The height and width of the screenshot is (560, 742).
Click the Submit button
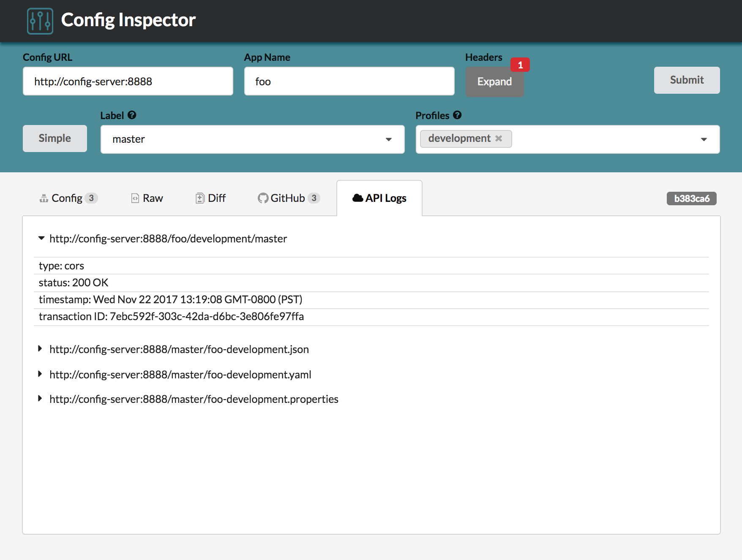pyautogui.click(x=686, y=80)
